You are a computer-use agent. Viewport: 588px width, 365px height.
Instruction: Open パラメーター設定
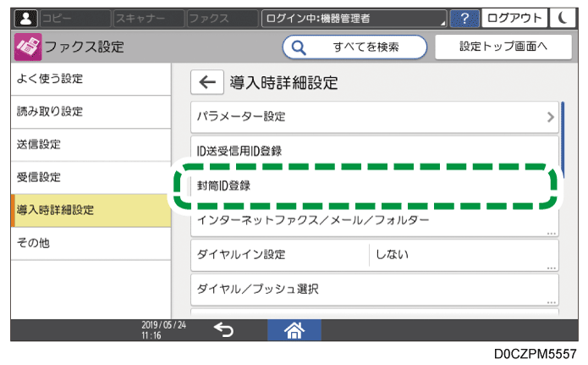375,117
